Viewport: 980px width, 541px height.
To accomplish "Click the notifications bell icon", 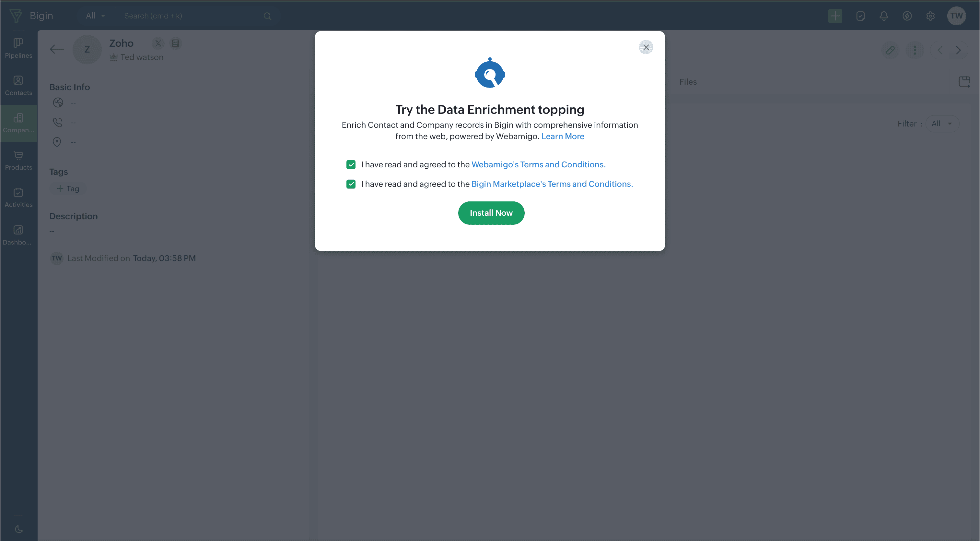I will tap(883, 16).
